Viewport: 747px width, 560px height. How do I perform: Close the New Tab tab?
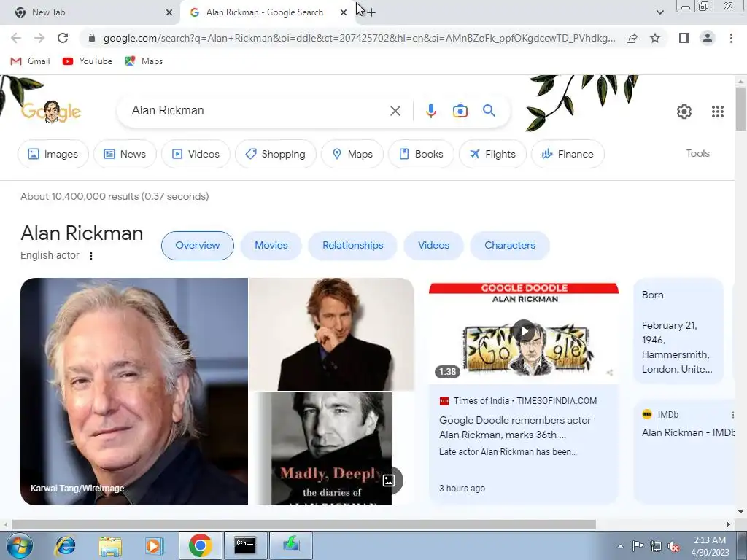[x=169, y=12]
